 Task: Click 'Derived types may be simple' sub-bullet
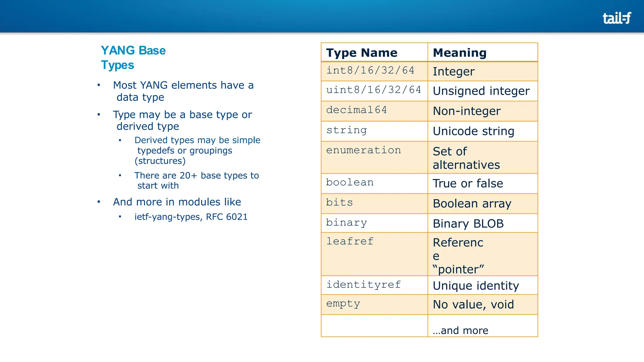tap(197, 150)
